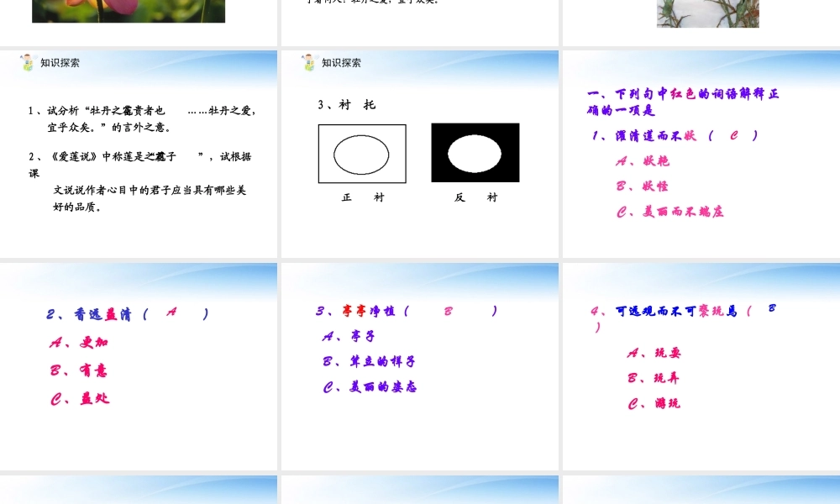Click the cartoon child icon on the 衬托 slide

click(x=309, y=62)
